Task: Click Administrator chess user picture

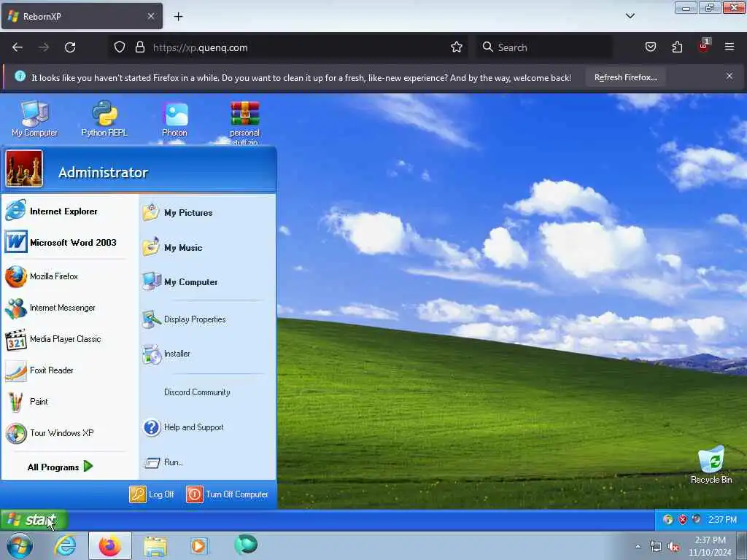Action: tap(24, 168)
